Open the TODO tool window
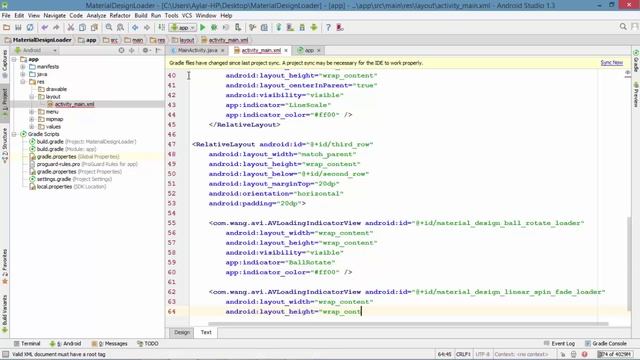The image size is (640, 360). (x=147, y=344)
